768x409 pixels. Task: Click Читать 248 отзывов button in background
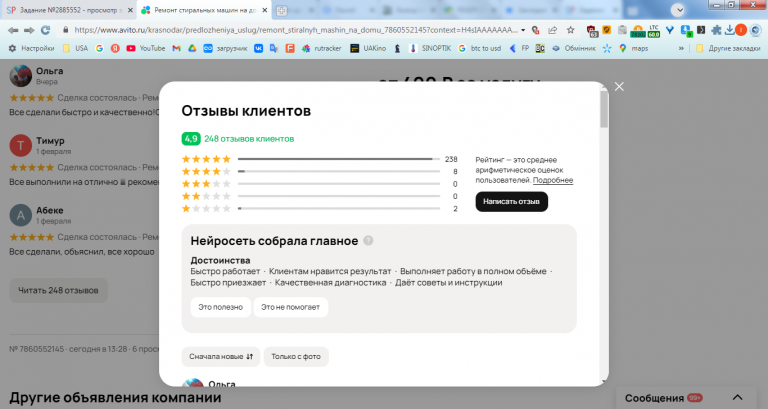(x=58, y=290)
